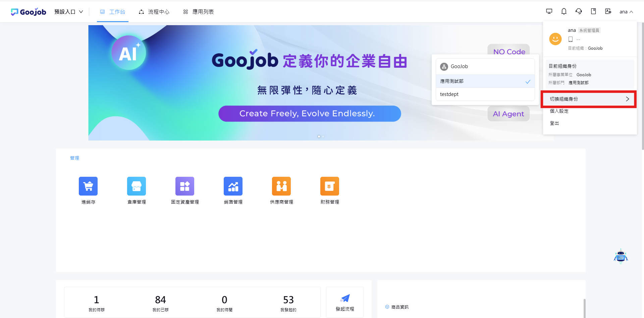This screenshot has height=318, width=644.
Task: Click the GooJob logo
Action: (29, 12)
